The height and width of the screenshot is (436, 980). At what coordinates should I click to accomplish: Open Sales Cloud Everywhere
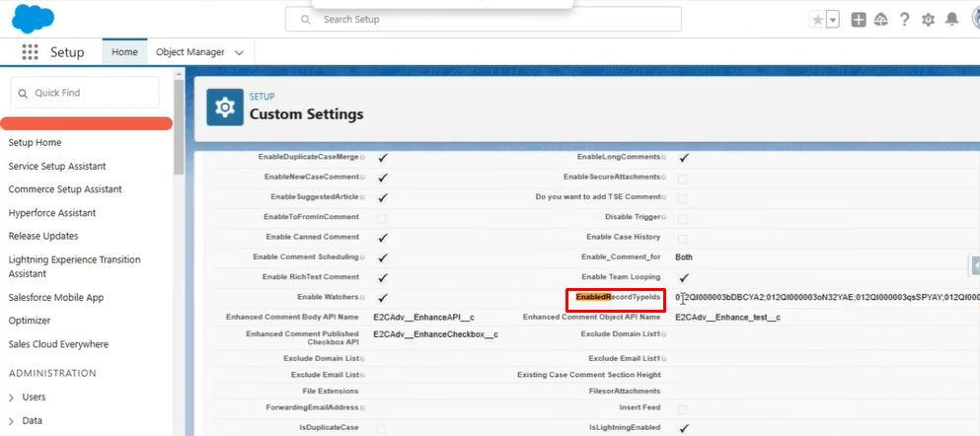[58, 344]
